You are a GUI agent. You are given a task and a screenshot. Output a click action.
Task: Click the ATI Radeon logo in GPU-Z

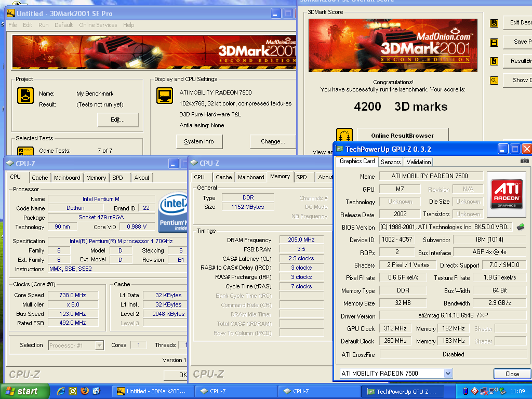click(x=506, y=194)
